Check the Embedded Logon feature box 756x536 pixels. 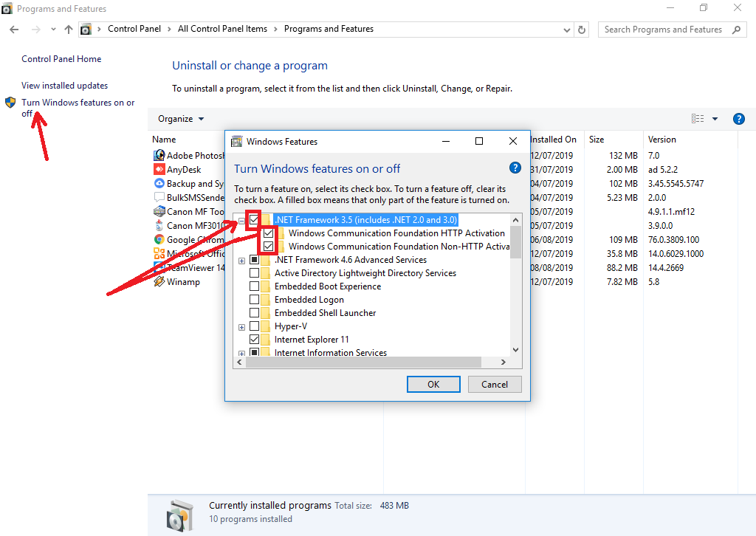tap(254, 299)
